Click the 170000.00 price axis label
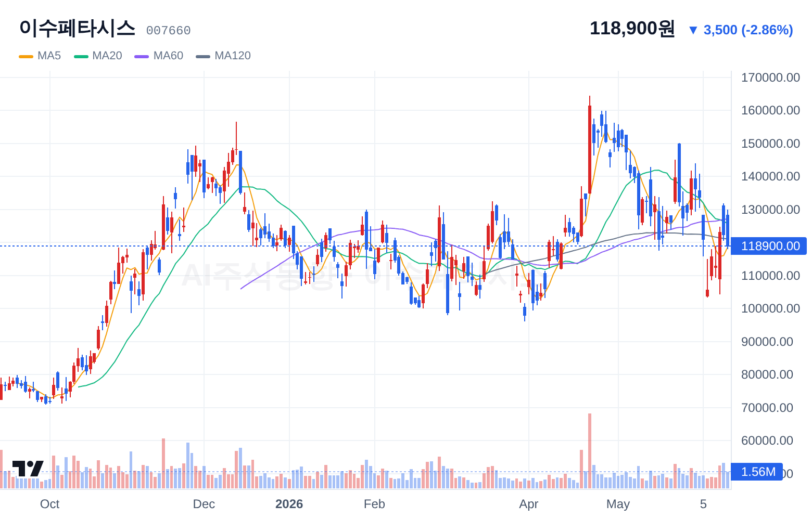Viewport: 812px width, 518px height. pyautogui.click(x=770, y=77)
